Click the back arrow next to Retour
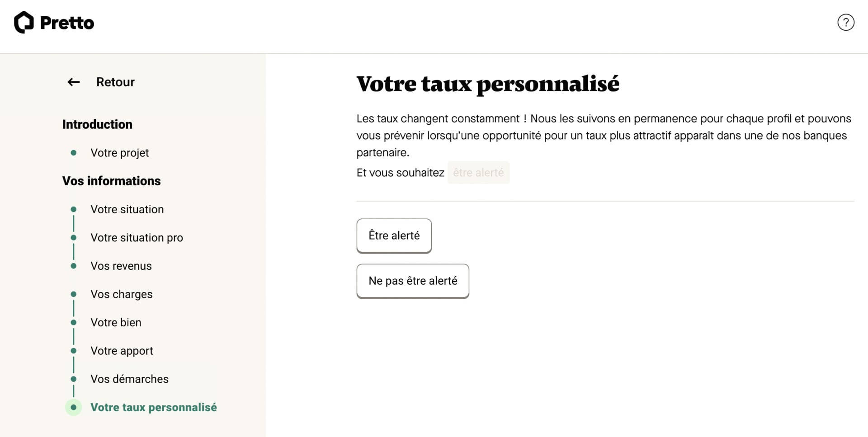This screenshot has height=437, width=868. (x=73, y=82)
